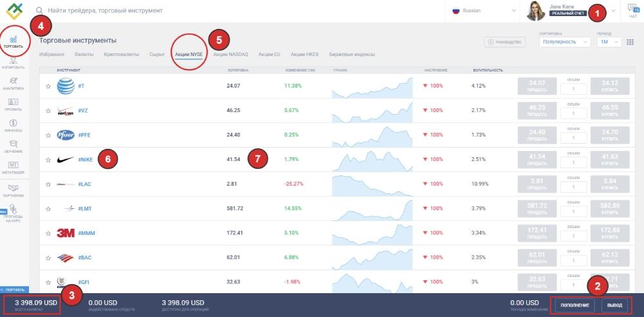Image resolution: width=644 pixels, height=317 pixels.
Task: Switch to Криптовалюты tab
Action: [x=121, y=54]
